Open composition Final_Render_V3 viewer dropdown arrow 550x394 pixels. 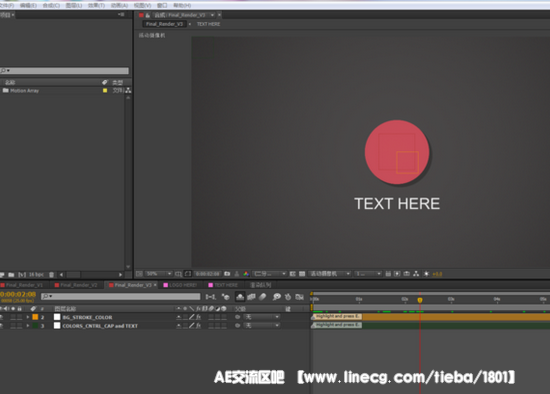point(212,15)
